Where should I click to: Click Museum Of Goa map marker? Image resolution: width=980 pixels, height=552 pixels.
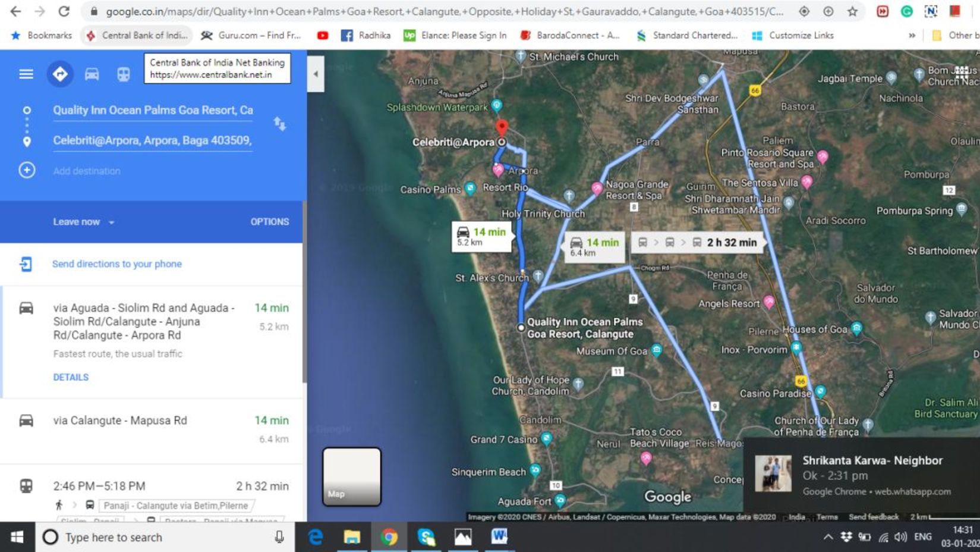[x=657, y=350]
